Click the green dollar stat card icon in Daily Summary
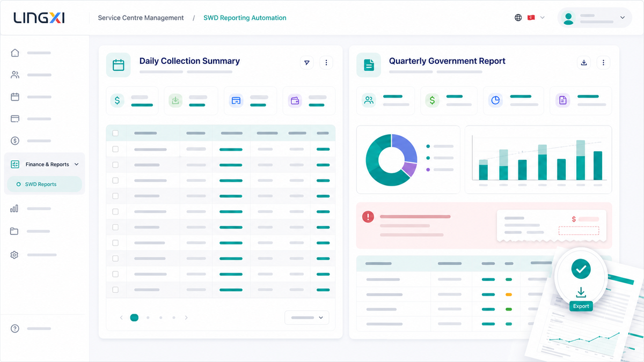The height and width of the screenshot is (362, 644). point(118,100)
